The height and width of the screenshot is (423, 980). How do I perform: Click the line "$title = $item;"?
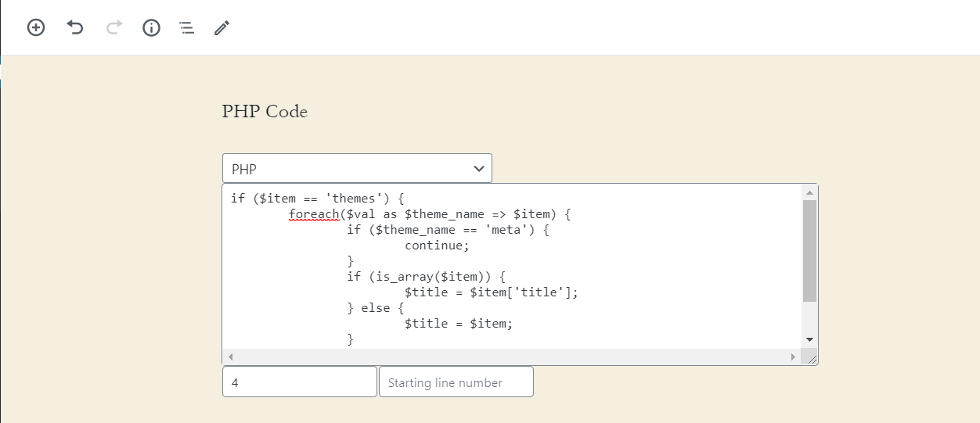point(459,324)
